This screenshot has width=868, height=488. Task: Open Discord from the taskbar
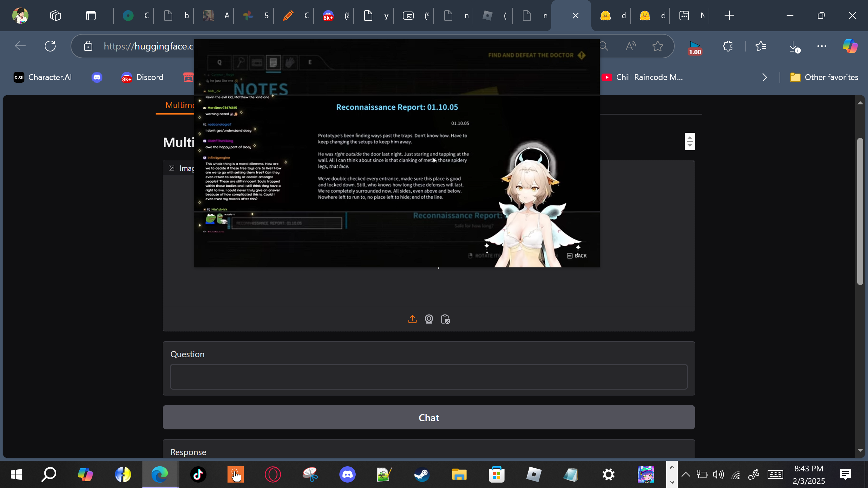point(348,474)
